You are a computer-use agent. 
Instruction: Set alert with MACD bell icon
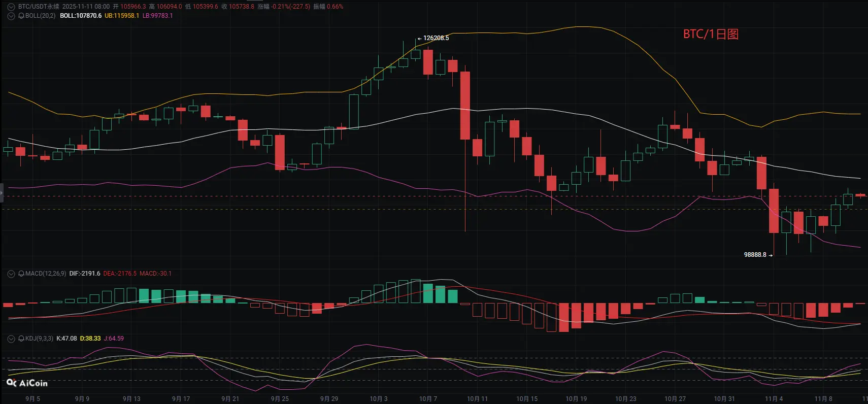(x=21, y=274)
